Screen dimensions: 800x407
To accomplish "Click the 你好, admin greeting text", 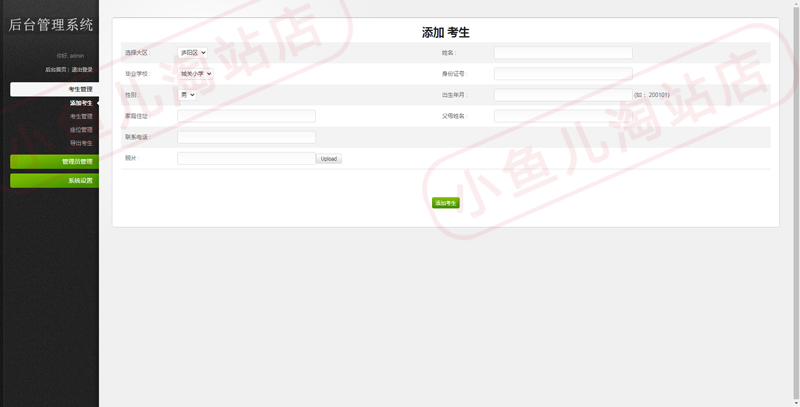I will click(x=70, y=56).
